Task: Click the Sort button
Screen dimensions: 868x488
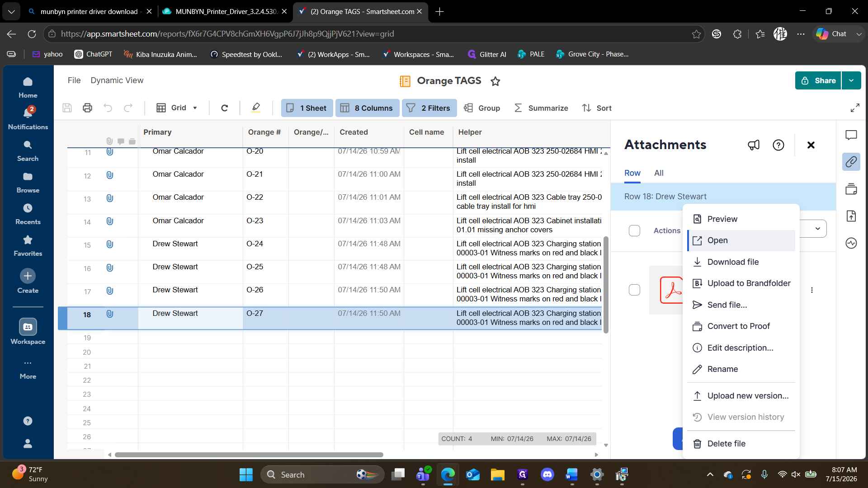Action: coord(597,108)
